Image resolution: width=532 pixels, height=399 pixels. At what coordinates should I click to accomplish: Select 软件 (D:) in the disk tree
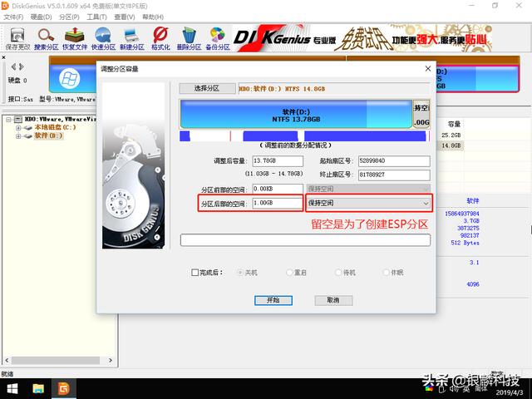pos(48,135)
